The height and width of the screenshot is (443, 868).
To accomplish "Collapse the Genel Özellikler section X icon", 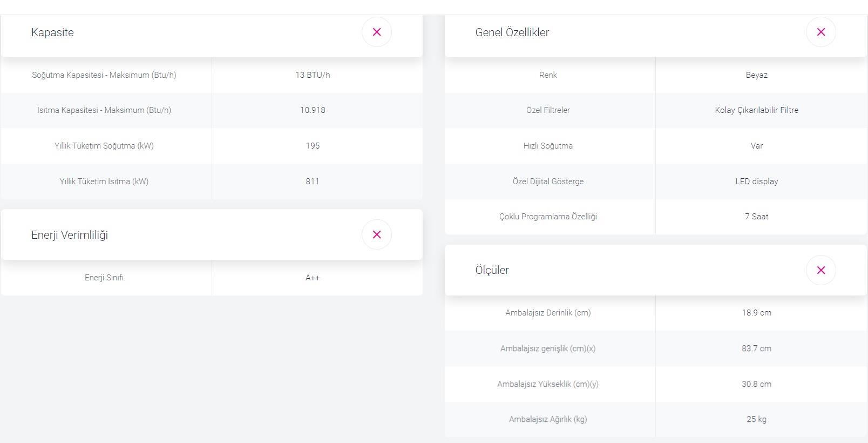I will tap(821, 32).
